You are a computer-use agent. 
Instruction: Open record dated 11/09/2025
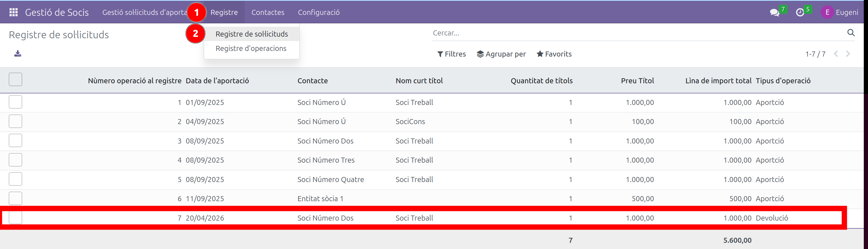205,199
